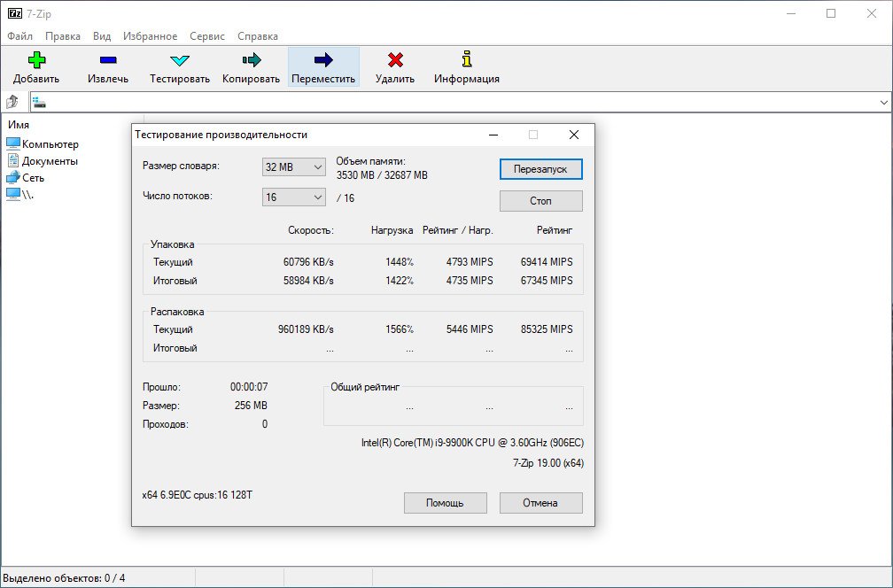Click the 4793 MIPS value
Screen dimensions: 893x588
[470, 262]
